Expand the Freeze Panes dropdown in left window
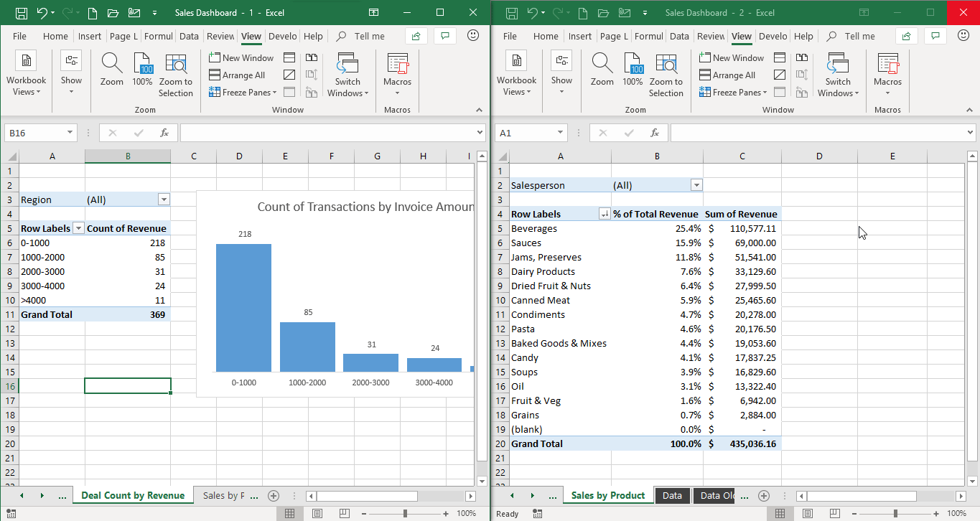This screenshot has width=980, height=521. pos(241,92)
